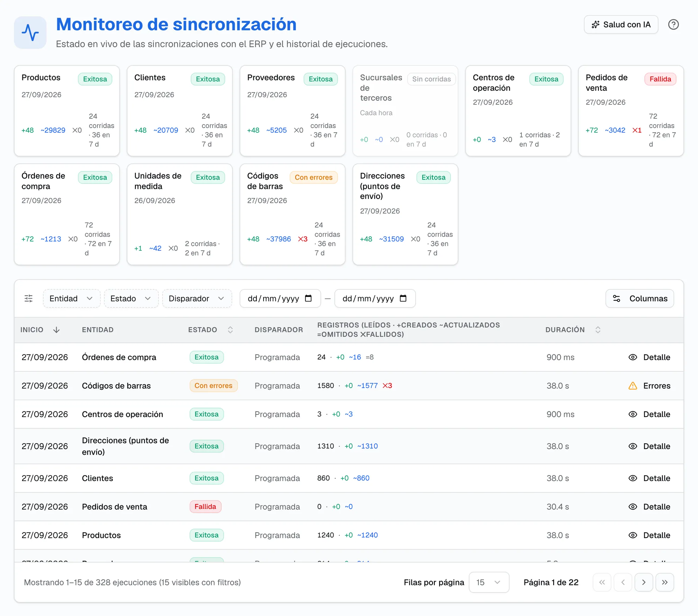Open the Columnas column chooser
The width and height of the screenshot is (698, 616).
coord(640,298)
